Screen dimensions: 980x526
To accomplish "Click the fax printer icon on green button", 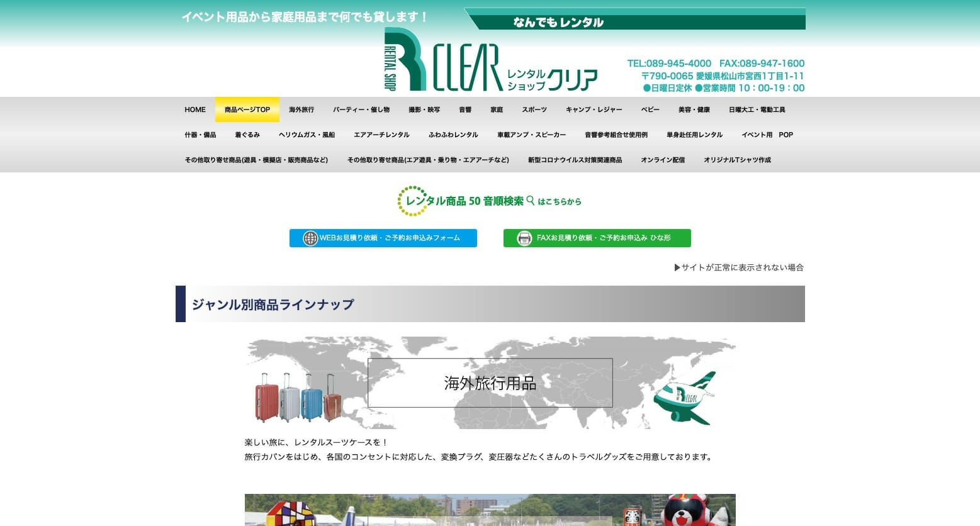I will [x=524, y=238].
